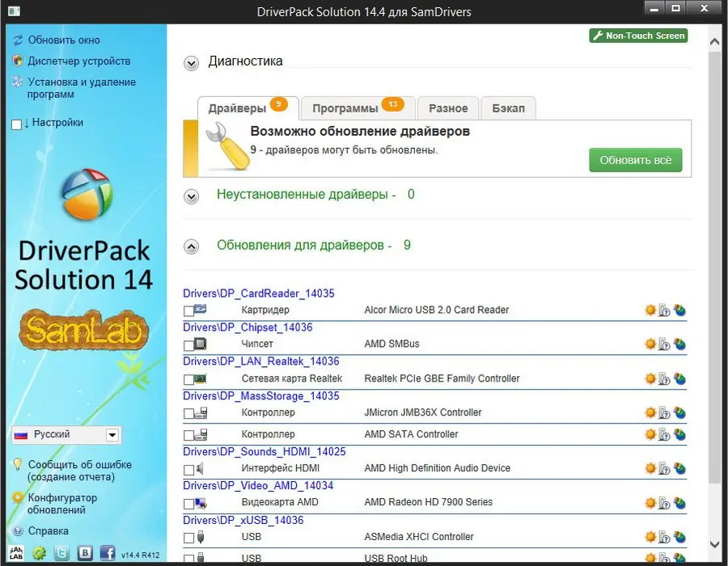Click the sun icon on the AMD High Definition Audio row
The height and width of the screenshot is (566, 728).
click(x=650, y=468)
